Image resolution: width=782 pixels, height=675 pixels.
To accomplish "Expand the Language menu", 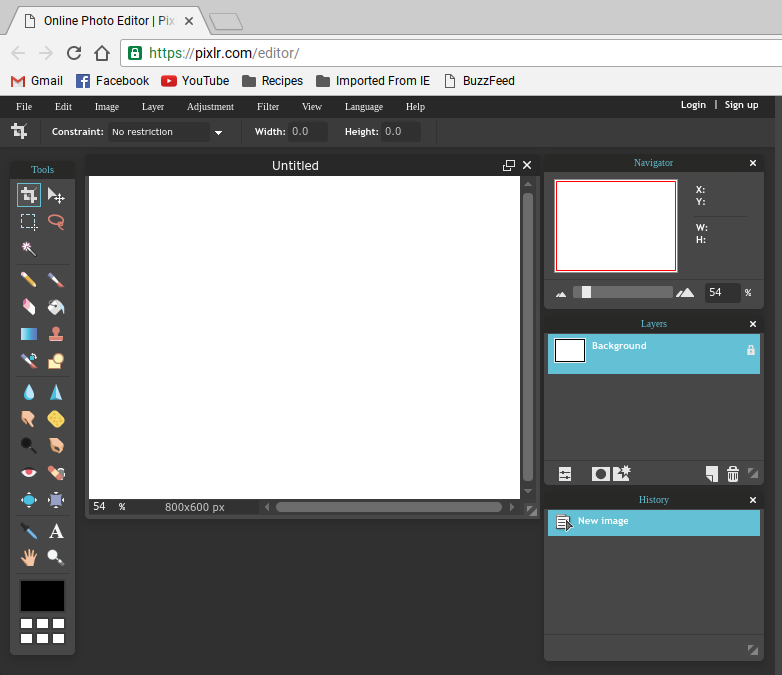I will point(364,107).
